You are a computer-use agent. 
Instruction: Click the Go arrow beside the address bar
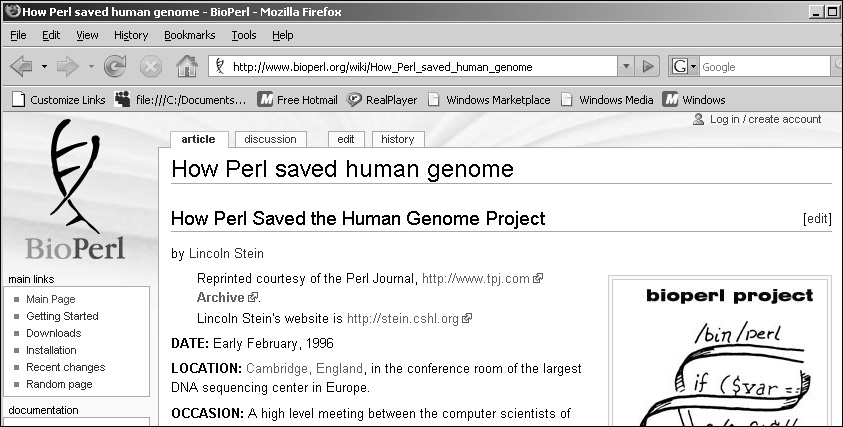click(x=648, y=67)
